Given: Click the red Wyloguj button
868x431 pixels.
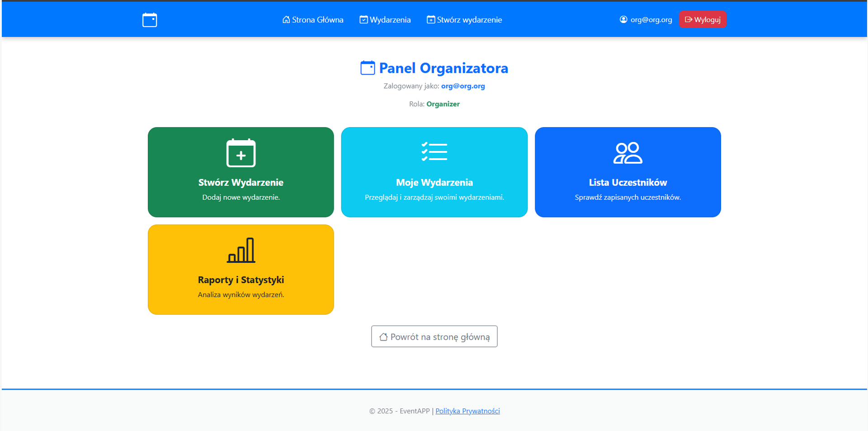Looking at the screenshot, I should point(703,19).
